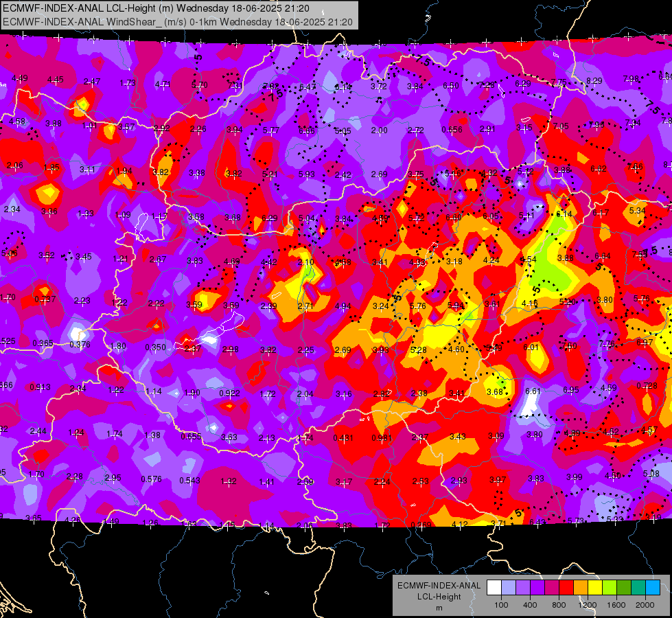Click the legend label 'ECMWF-INDEX-ANAL'
This screenshot has width=672, height=618.
(x=439, y=586)
